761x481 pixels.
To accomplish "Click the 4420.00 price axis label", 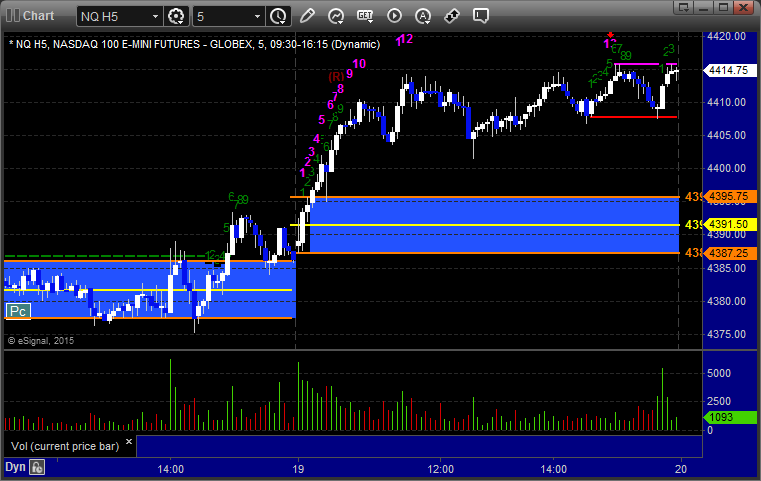I will click(727, 36).
